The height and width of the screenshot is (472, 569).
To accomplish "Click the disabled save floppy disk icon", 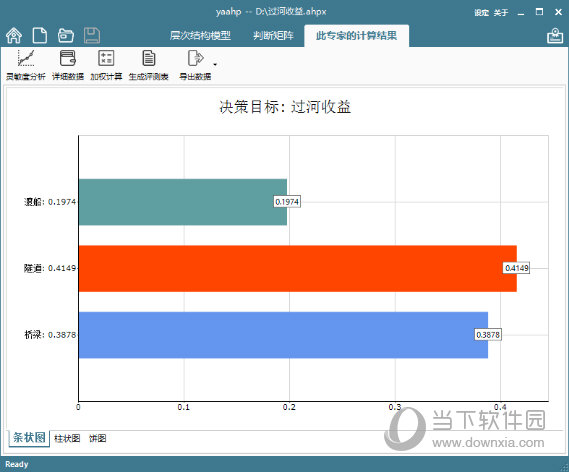I will pyautogui.click(x=92, y=36).
